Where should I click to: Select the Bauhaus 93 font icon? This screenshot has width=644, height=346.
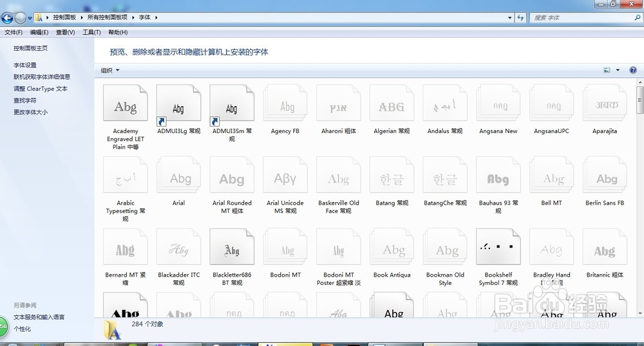[498, 175]
